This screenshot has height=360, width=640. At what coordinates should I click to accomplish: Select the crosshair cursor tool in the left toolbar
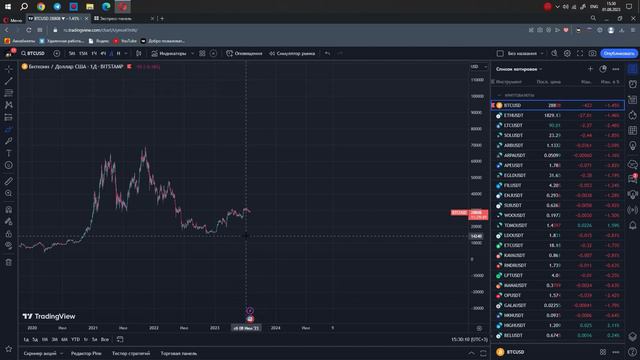(9, 69)
